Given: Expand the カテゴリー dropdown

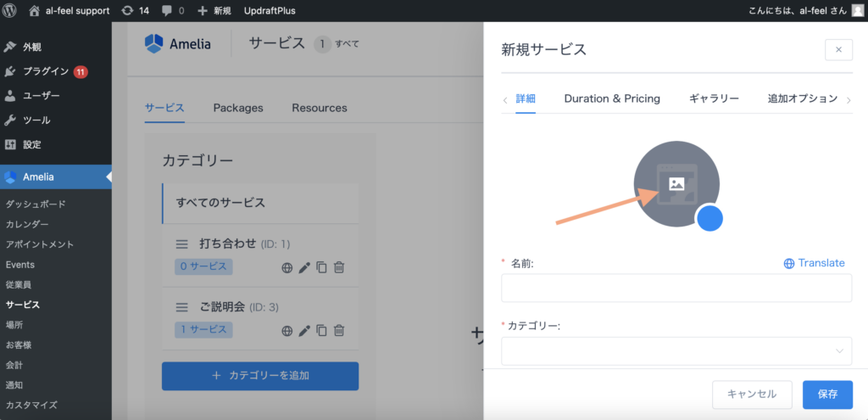Looking at the screenshot, I should tap(676, 350).
